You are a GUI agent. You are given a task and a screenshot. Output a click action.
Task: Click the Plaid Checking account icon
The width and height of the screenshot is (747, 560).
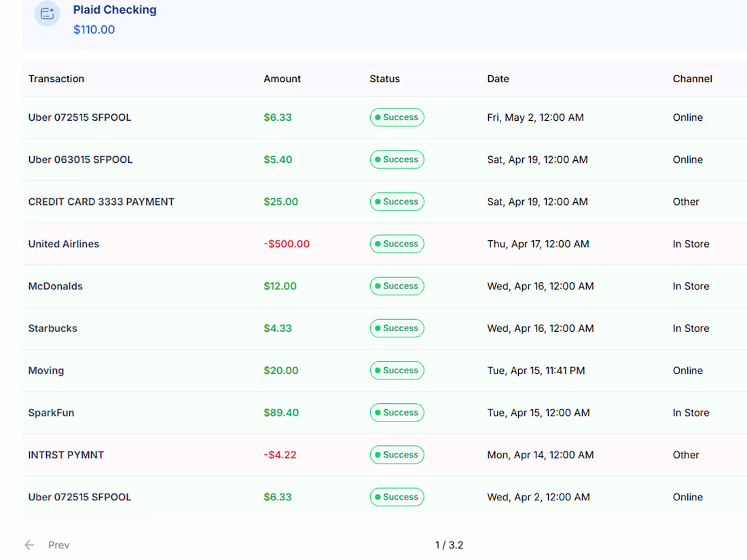[x=47, y=14]
